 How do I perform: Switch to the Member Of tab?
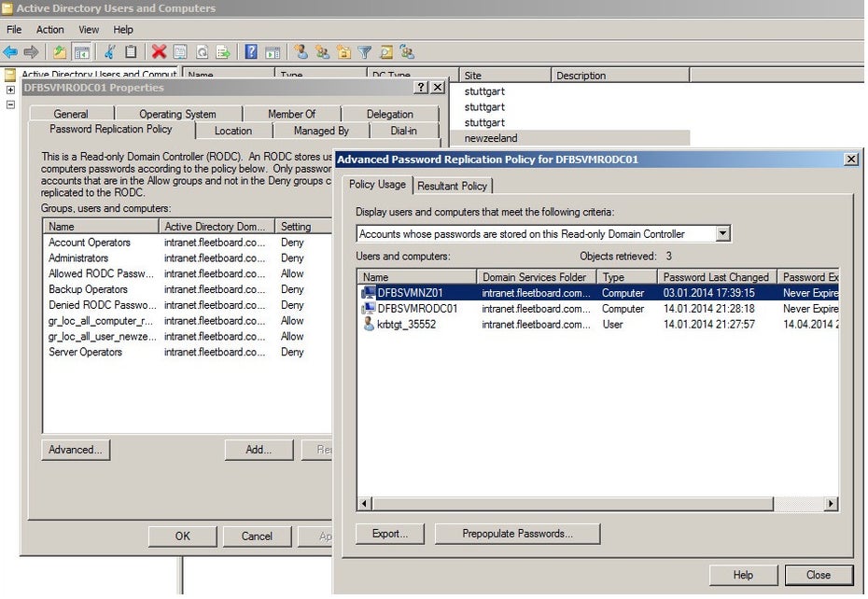point(292,114)
